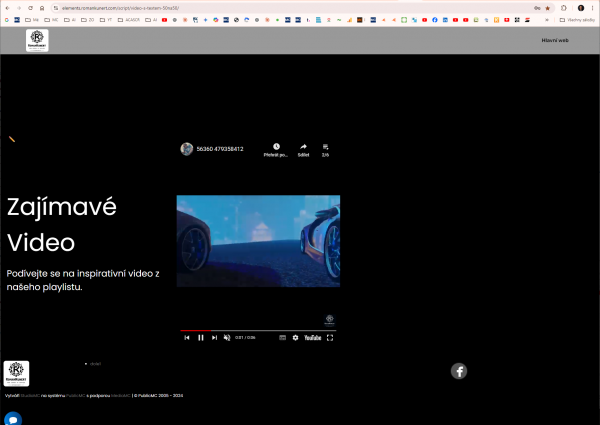600x425 pixels.
Task: Open the channel avatar in video header
Action: 186,149
